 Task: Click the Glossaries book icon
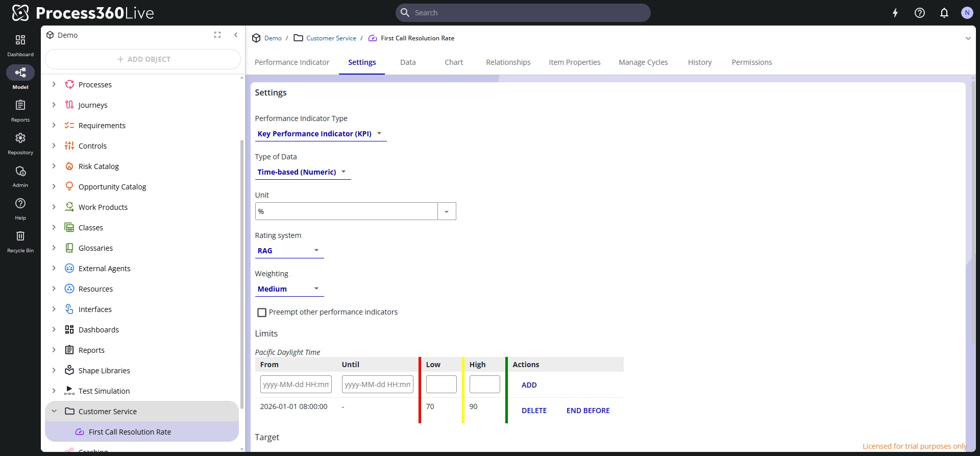(69, 248)
